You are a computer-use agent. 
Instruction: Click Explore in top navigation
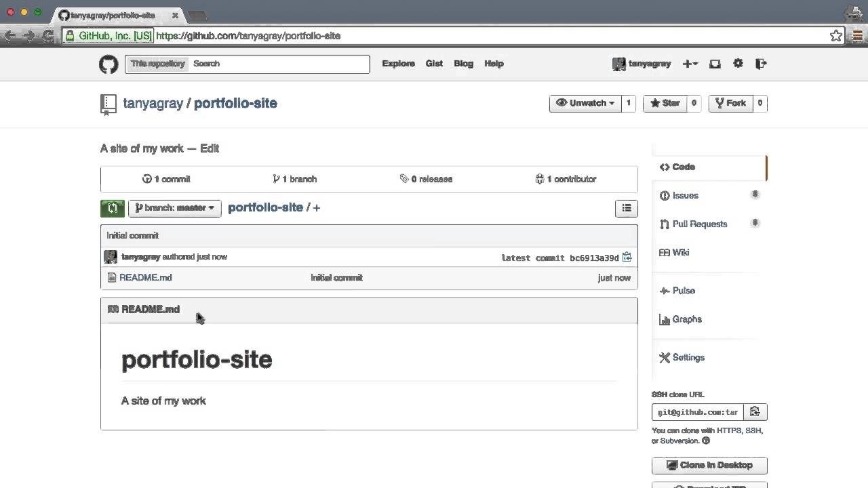(x=398, y=64)
